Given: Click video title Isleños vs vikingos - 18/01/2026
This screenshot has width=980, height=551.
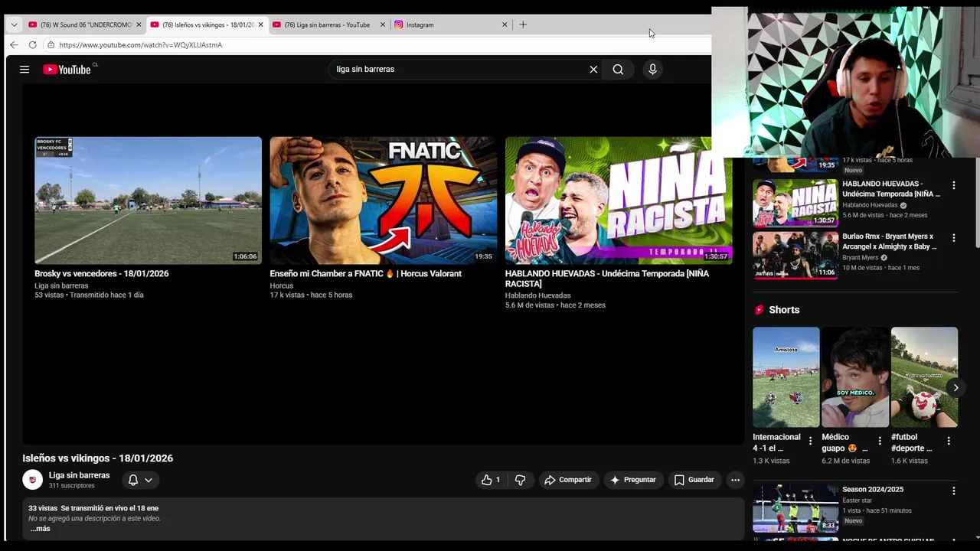Looking at the screenshot, I should [x=98, y=458].
